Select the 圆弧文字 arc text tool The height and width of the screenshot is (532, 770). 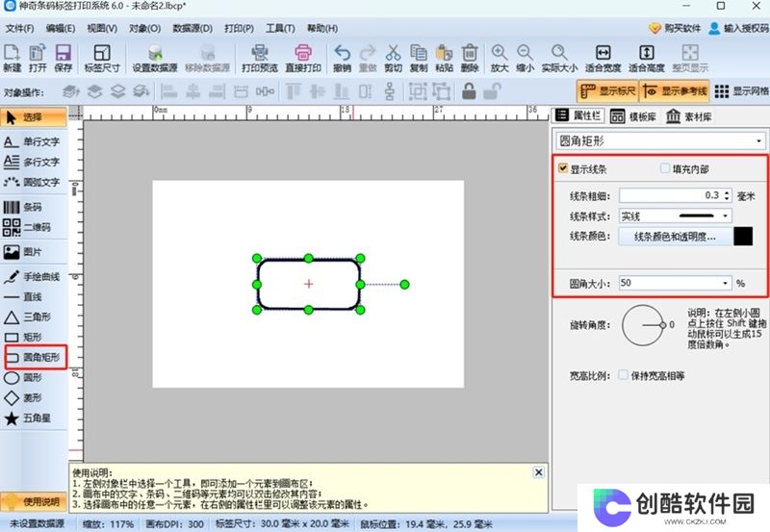click(34, 182)
